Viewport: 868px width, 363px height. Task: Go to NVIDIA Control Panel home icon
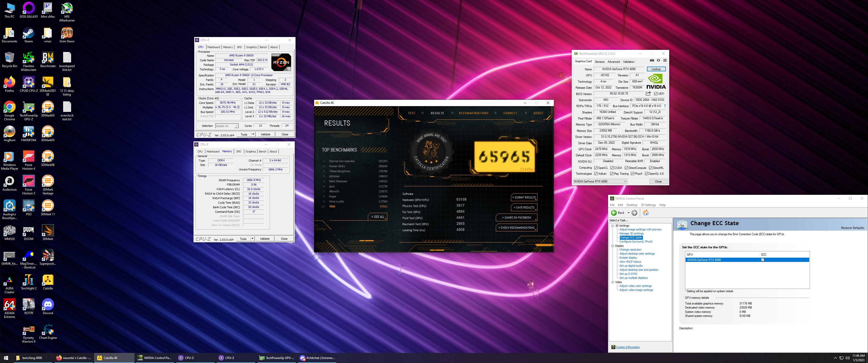pos(646,213)
